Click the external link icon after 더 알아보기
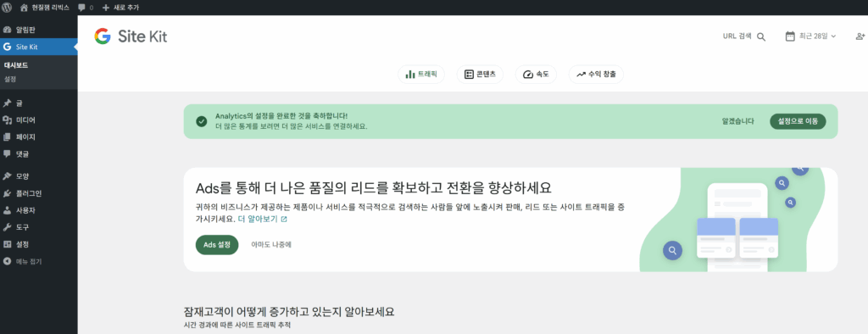 (284, 220)
